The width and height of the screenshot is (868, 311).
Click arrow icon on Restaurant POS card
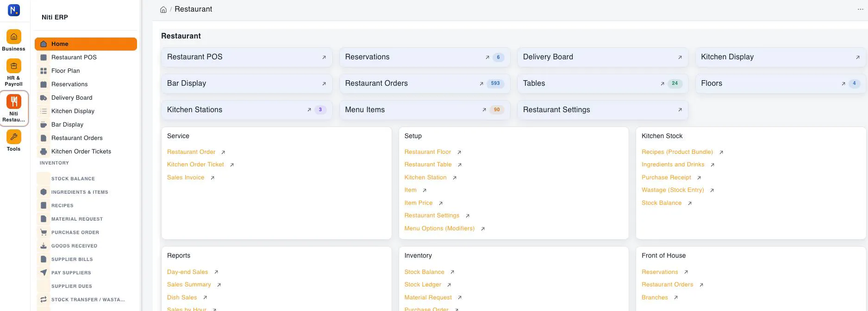[x=324, y=57]
